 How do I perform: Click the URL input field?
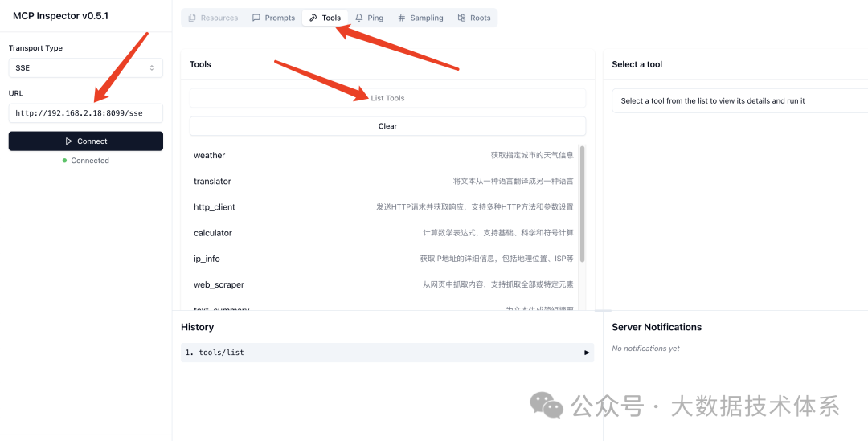(86, 113)
